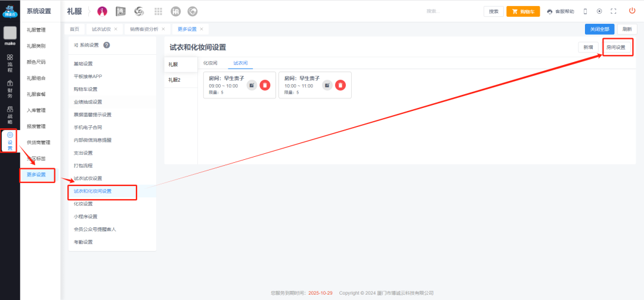Switch to the 首页 tab
The height and width of the screenshot is (300, 644).
tap(75, 29)
